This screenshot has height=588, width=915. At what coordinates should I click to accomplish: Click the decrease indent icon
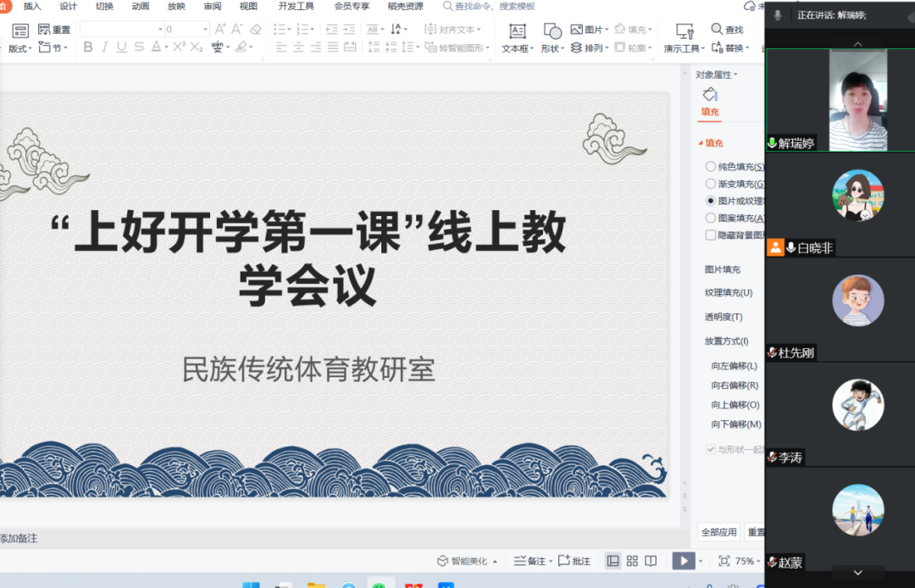point(331,29)
